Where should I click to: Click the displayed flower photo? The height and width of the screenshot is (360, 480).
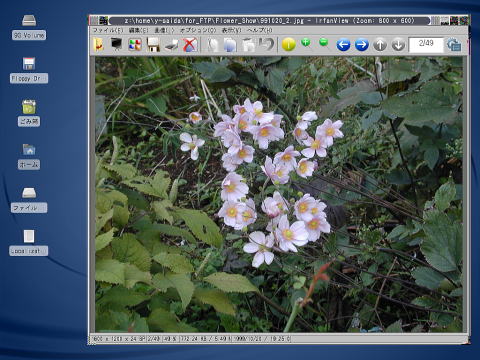coord(279,194)
